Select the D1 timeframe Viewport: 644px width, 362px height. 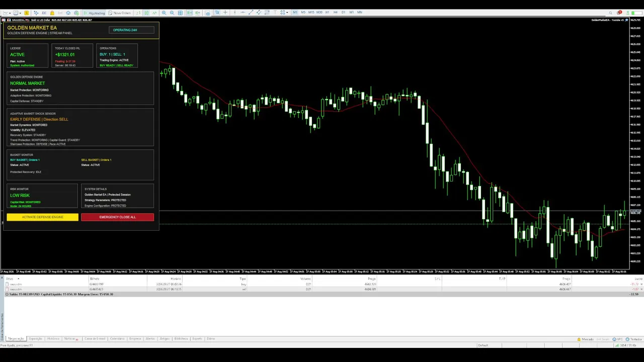(343, 12)
